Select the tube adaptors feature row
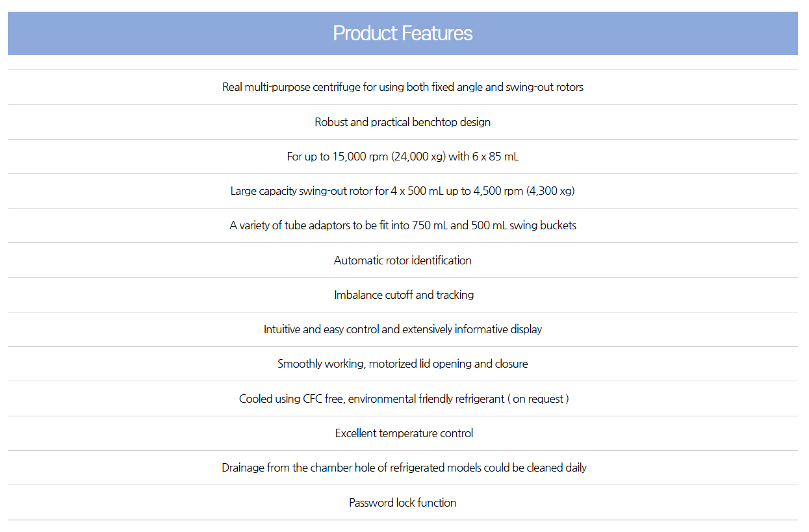 point(403,225)
